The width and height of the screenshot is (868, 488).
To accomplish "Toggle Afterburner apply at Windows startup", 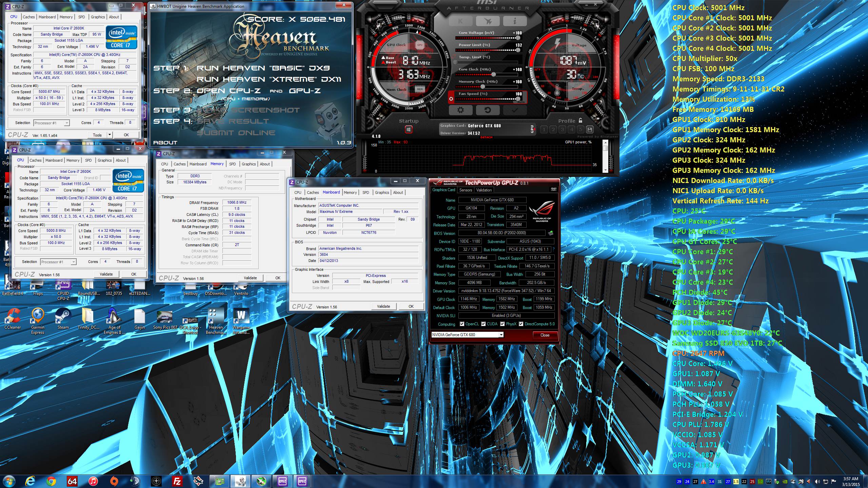I will 409,129.
